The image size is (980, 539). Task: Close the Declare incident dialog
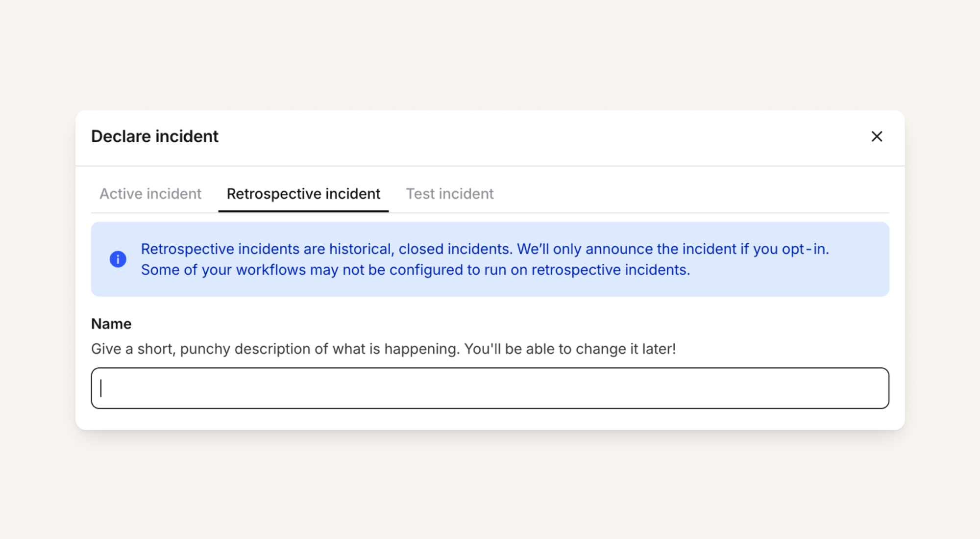(877, 136)
